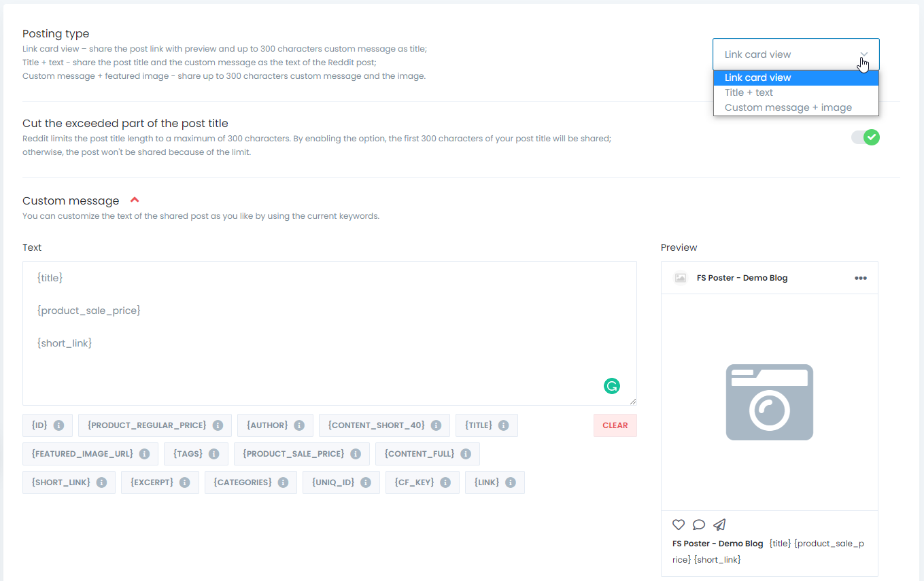This screenshot has height=581, width=924.
Task: Click the heart like icon in preview
Action: [x=679, y=525]
